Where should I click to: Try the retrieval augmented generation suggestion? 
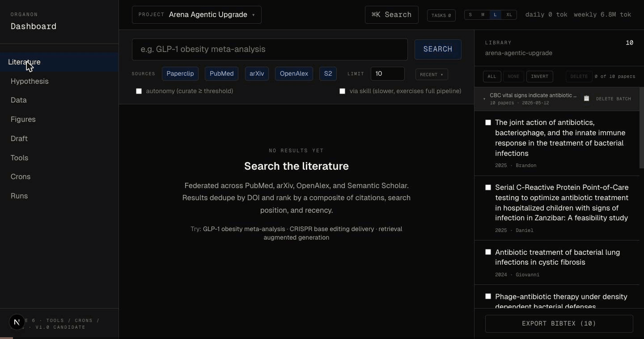(x=333, y=233)
